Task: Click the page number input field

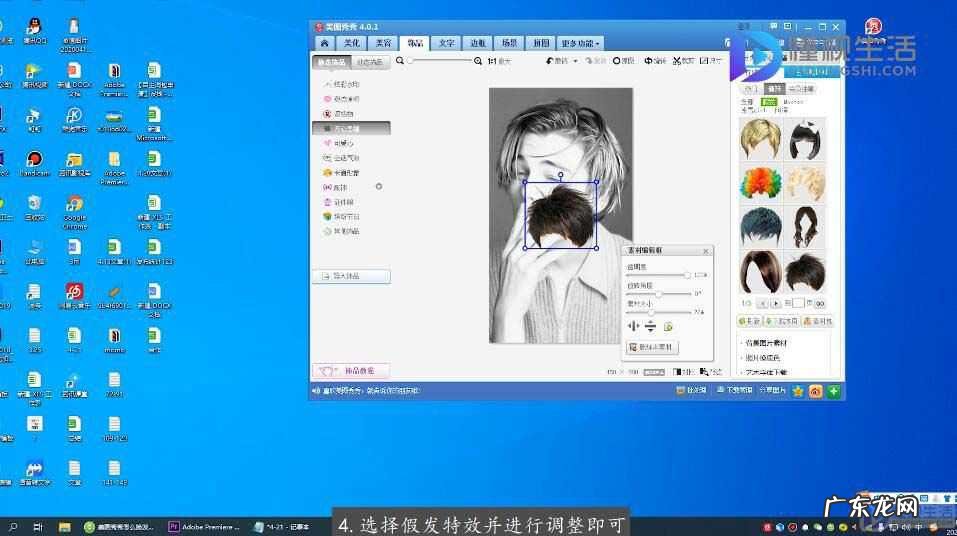Action: (798, 303)
